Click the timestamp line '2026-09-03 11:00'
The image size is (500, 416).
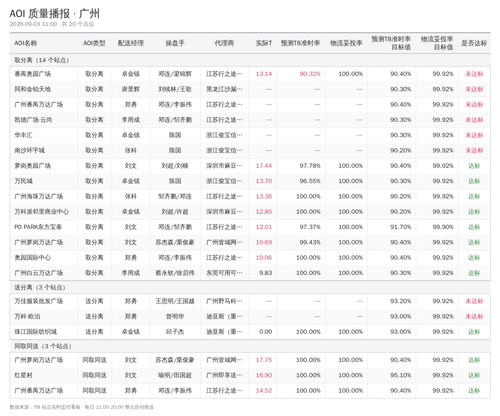coord(33,24)
